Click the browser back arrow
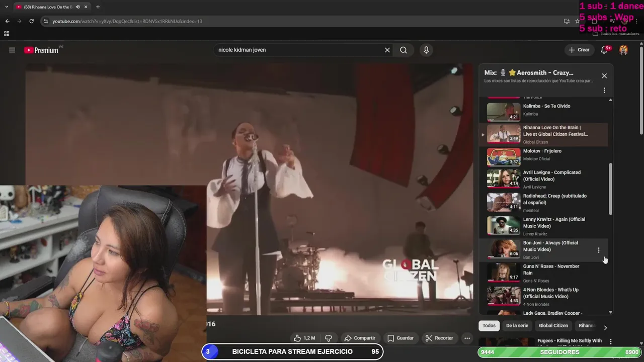The image size is (644, 362). click(x=7, y=21)
